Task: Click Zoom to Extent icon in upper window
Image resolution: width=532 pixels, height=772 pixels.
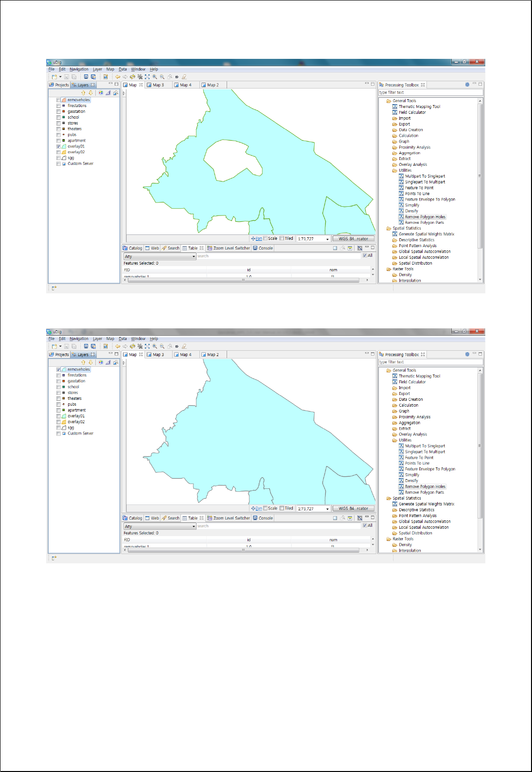Action: (x=147, y=77)
